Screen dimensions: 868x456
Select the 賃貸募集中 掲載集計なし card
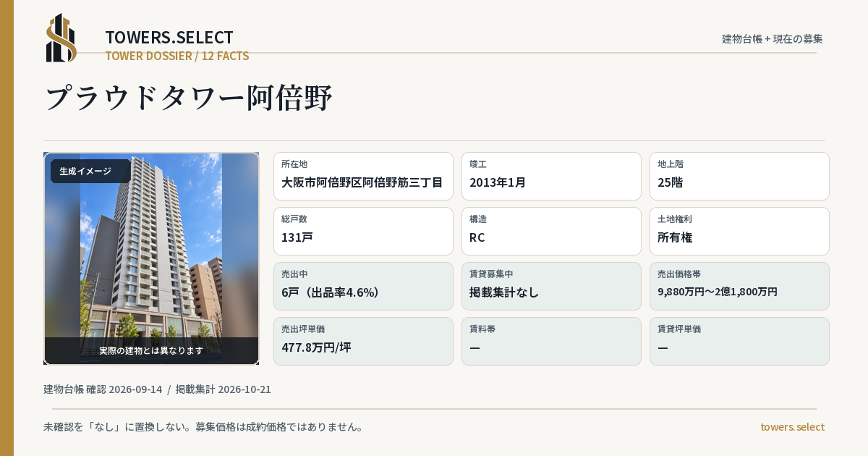[551, 286]
